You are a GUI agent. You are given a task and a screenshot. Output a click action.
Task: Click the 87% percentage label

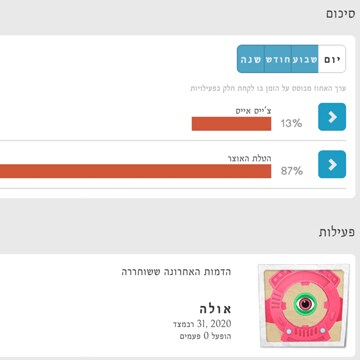(x=292, y=171)
